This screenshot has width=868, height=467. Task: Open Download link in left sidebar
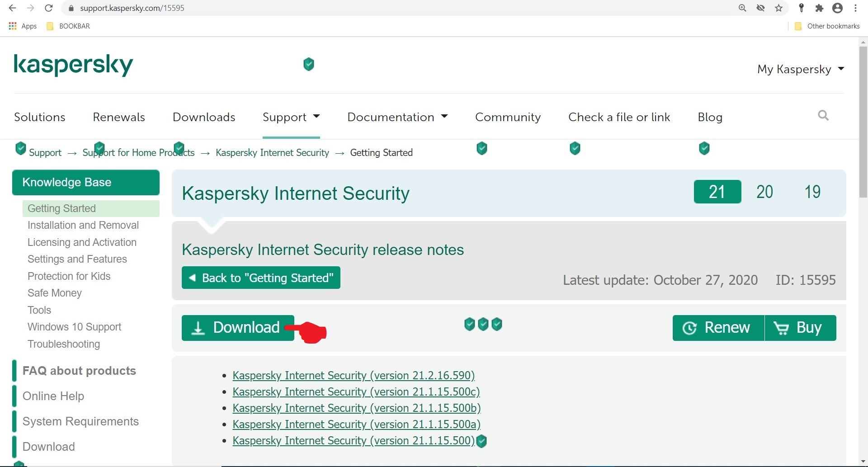point(49,447)
